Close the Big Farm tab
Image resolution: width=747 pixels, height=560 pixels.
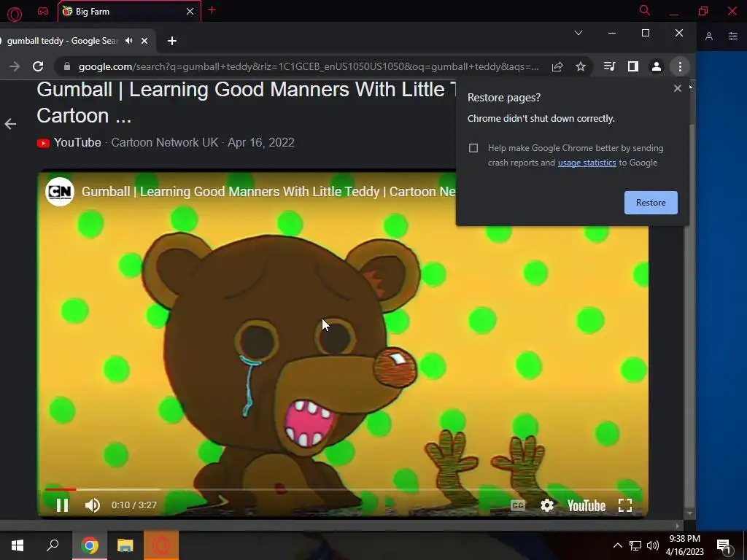[190, 12]
